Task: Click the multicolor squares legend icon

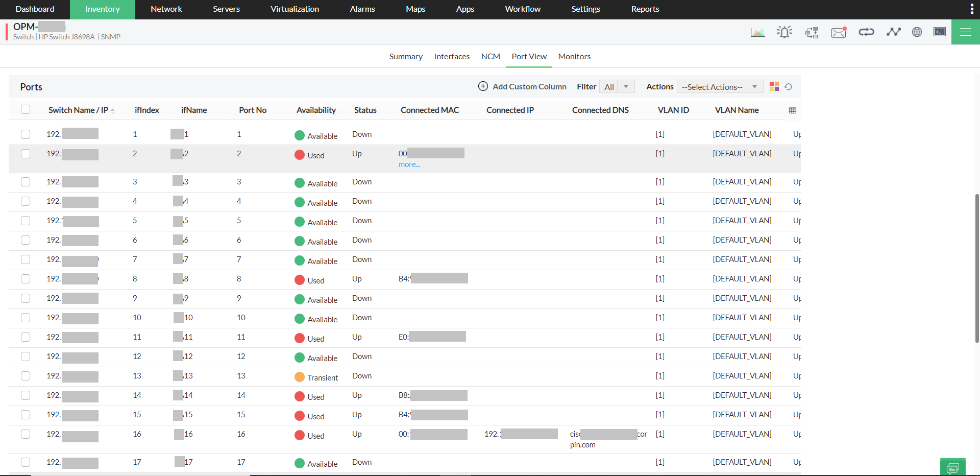Action: (x=774, y=87)
